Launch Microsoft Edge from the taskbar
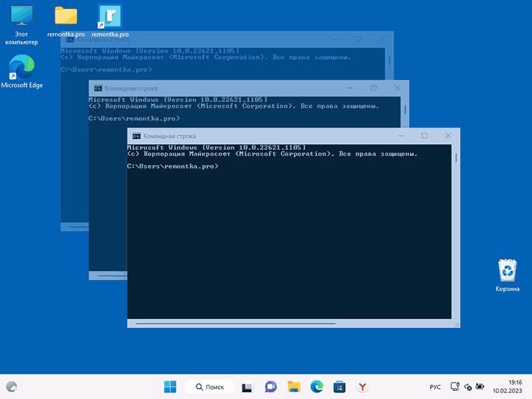The height and width of the screenshot is (399, 532). pyautogui.click(x=316, y=386)
